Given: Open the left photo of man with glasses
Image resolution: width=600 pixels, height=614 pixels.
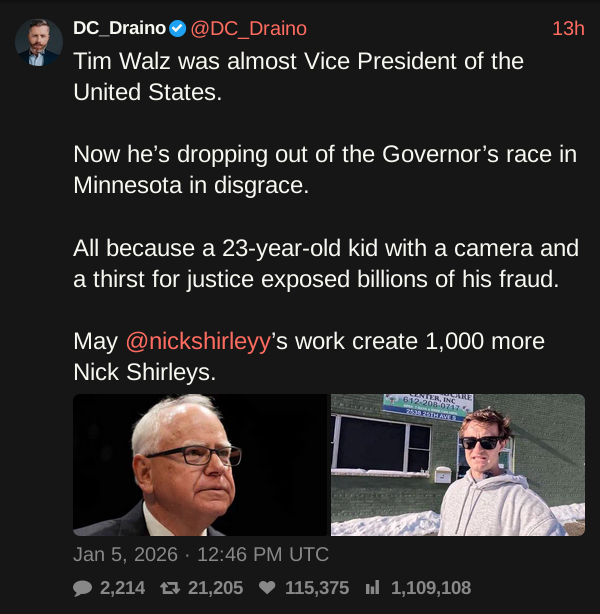Looking at the screenshot, I should (200, 464).
